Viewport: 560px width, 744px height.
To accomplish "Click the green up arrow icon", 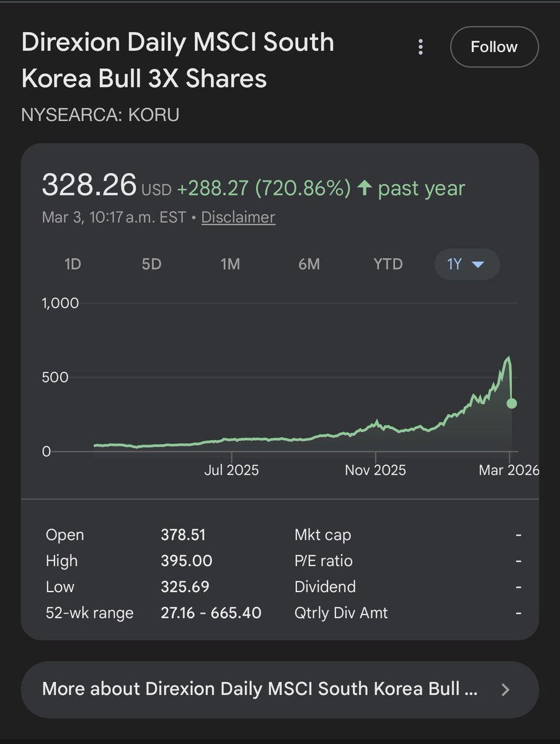I will (x=365, y=188).
